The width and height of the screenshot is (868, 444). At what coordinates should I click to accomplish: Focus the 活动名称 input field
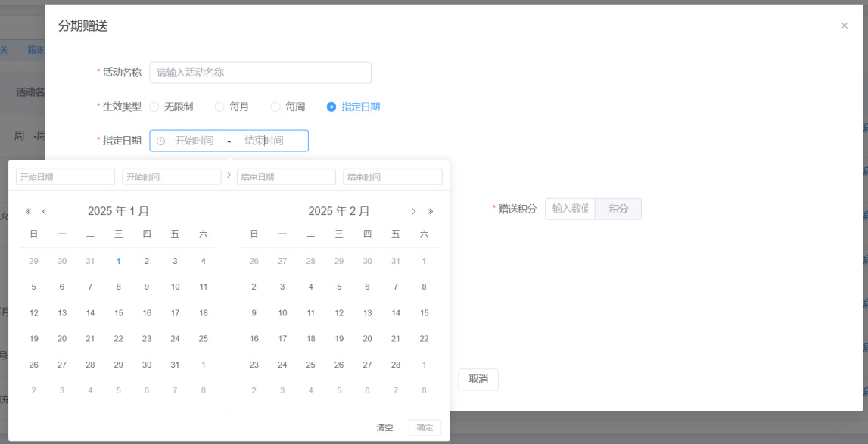tap(260, 73)
